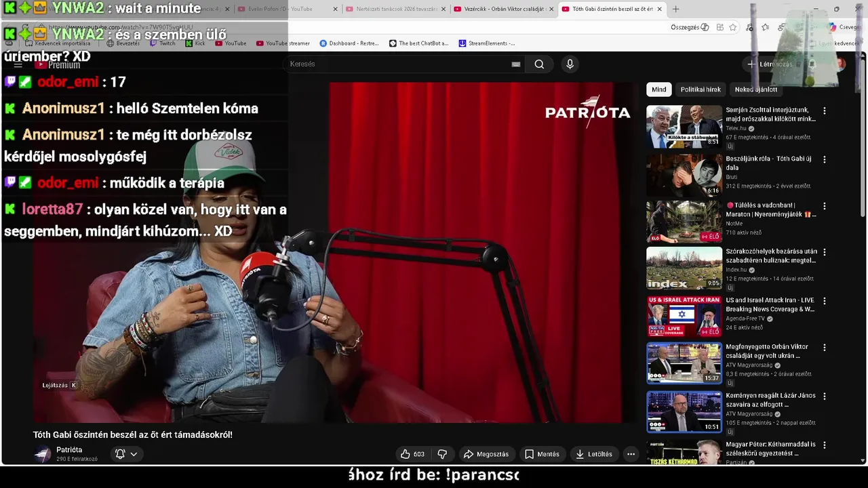Screen dimensions: 868x488
Task: Open options menu for Semjén Zsolttal video
Action: (825, 110)
